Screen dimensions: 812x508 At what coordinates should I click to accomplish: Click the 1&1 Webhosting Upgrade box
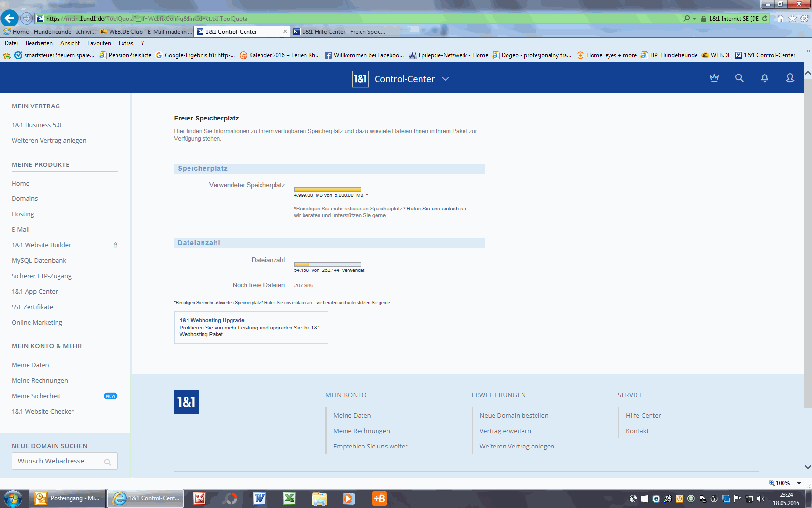pyautogui.click(x=251, y=327)
